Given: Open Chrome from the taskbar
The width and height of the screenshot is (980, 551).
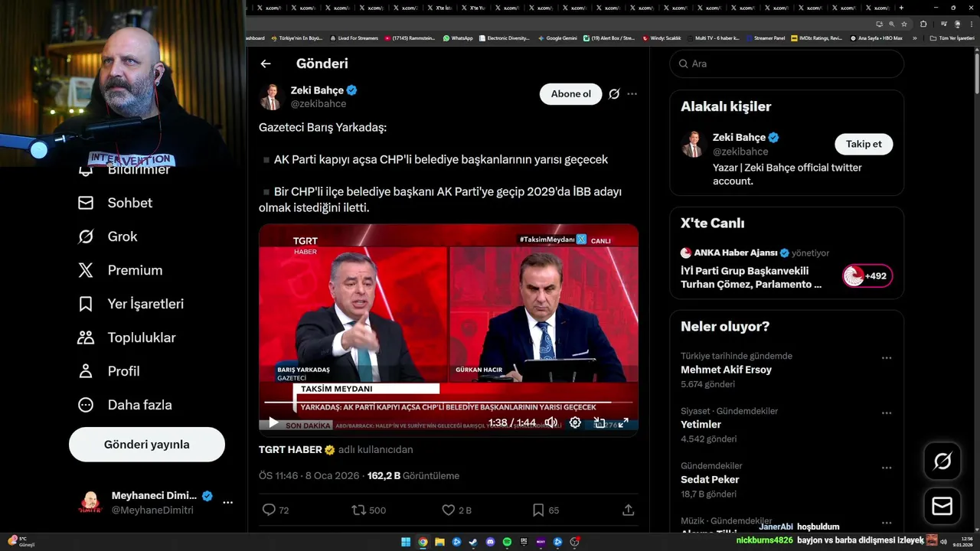Looking at the screenshot, I should (x=423, y=542).
